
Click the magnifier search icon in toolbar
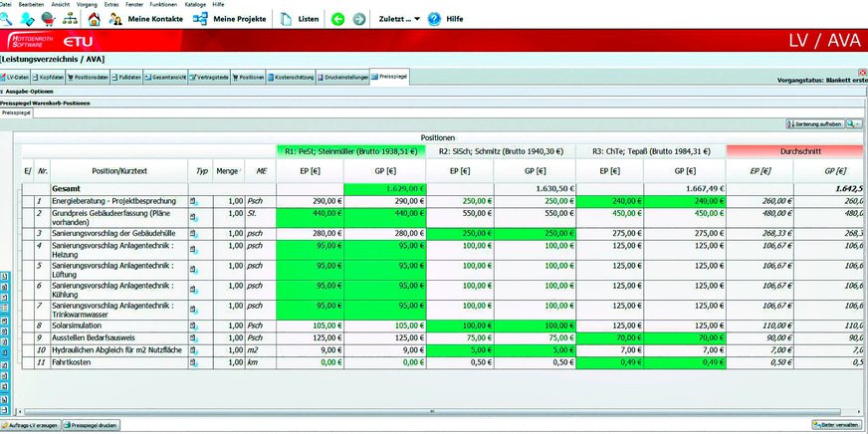(x=8, y=18)
